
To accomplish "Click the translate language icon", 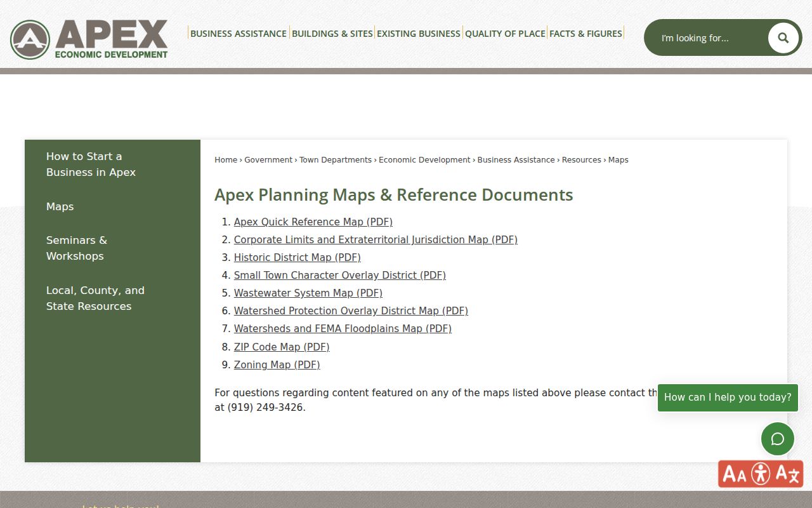I will [x=788, y=474].
